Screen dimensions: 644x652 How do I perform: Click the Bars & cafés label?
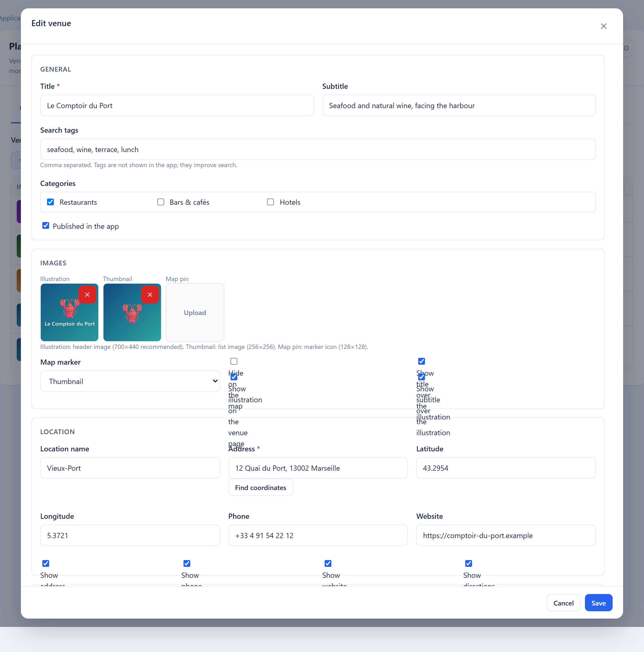(x=189, y=202)
